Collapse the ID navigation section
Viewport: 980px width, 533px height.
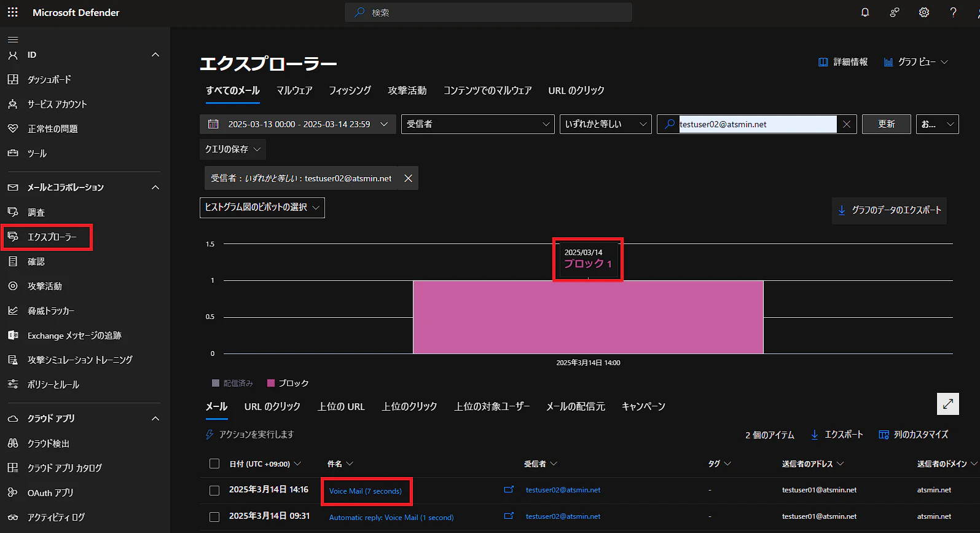155,55
